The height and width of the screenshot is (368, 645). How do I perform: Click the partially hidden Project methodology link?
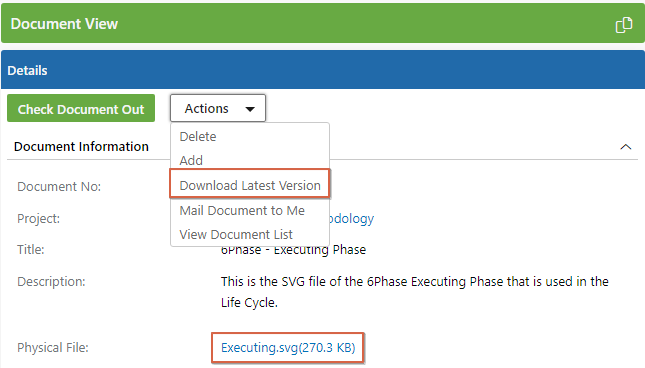[352, 219]
